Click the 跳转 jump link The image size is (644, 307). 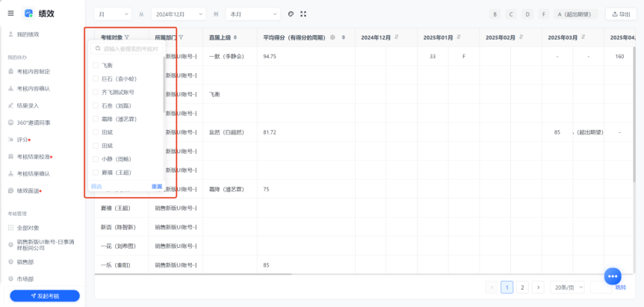pos(621,288)
